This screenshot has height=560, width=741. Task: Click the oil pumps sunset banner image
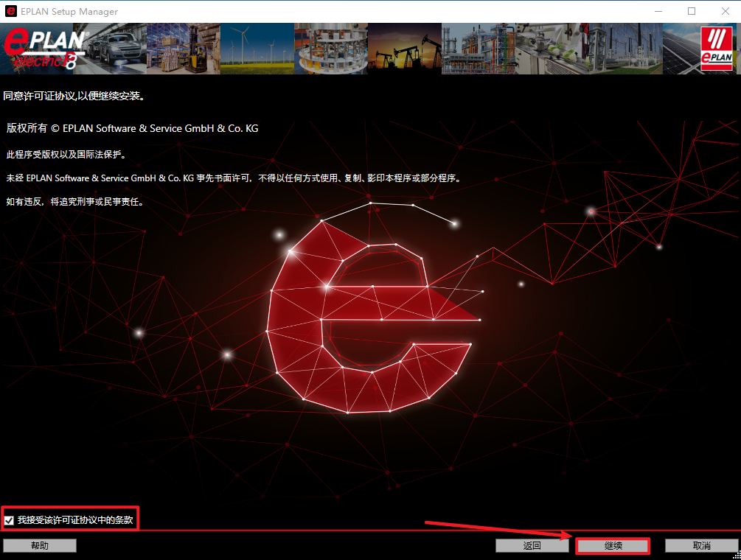click(404, 48)
